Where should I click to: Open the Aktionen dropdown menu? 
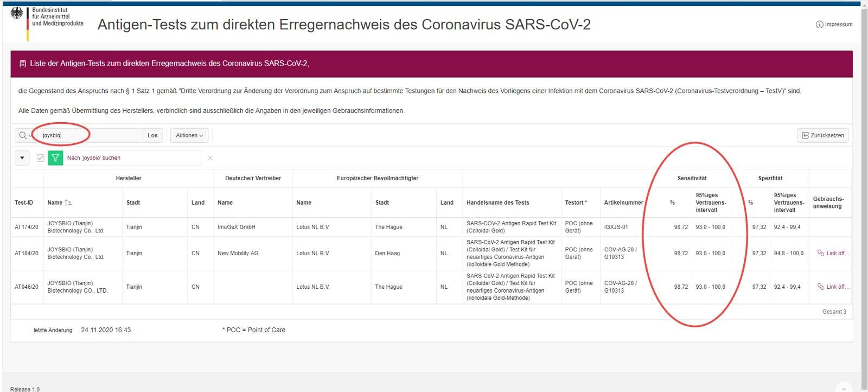[189, 135]
